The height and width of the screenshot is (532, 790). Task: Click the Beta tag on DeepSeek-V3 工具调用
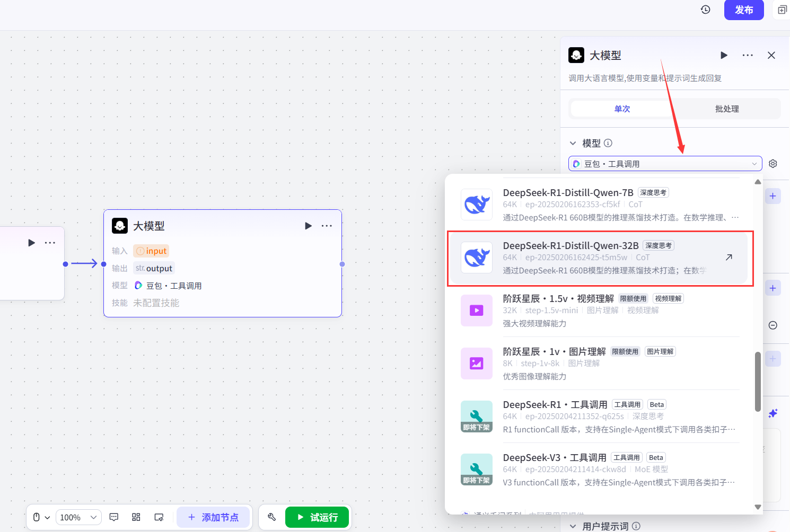[656, 457]
